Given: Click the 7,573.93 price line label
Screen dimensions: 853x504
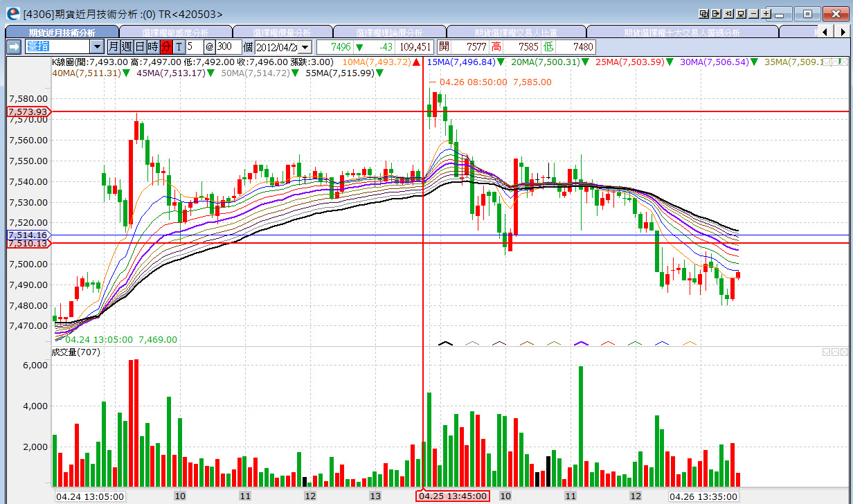Looking at the screenshot, I should (29, 111).
